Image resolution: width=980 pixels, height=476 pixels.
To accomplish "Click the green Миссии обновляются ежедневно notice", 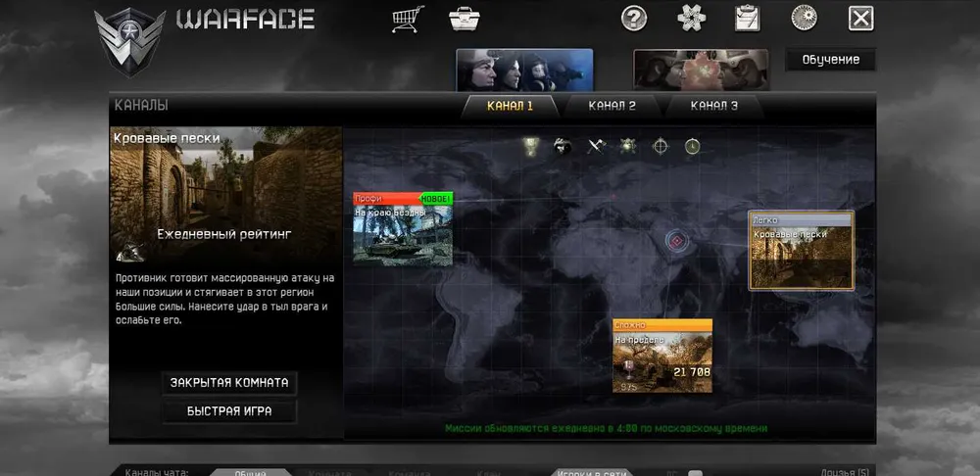I will pyautogui.click(x=607, y=429).
